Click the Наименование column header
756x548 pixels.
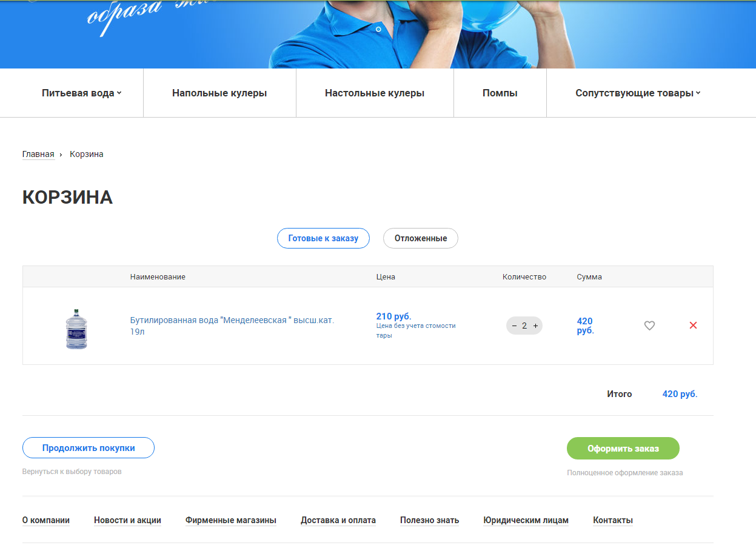(x=158, y=276)
